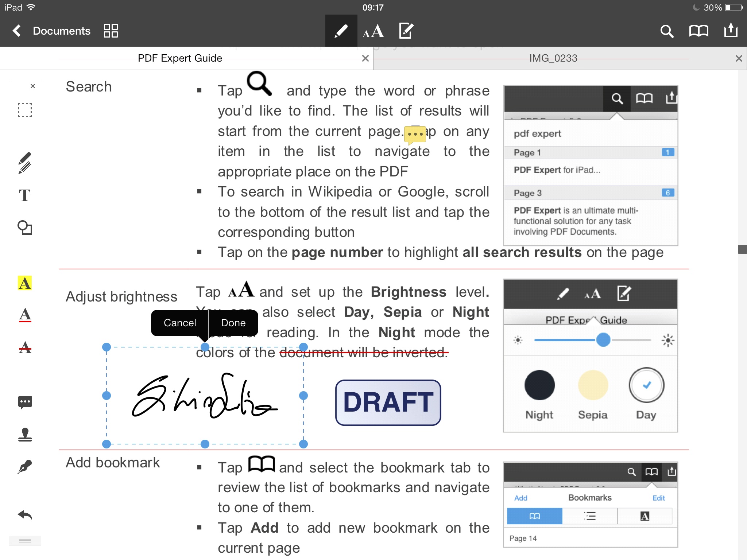Close the IMG_0233 tab
Viewport: 747px width, 560px height.
[x=739, y=58]
